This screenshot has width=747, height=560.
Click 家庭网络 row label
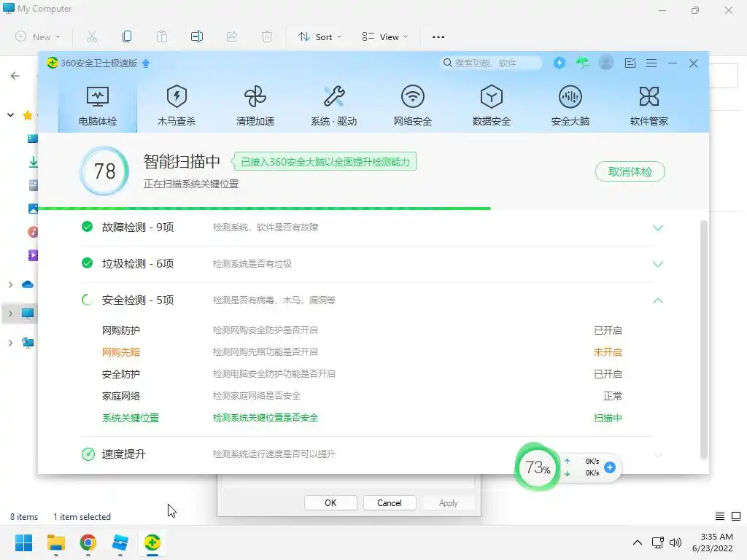121,396
